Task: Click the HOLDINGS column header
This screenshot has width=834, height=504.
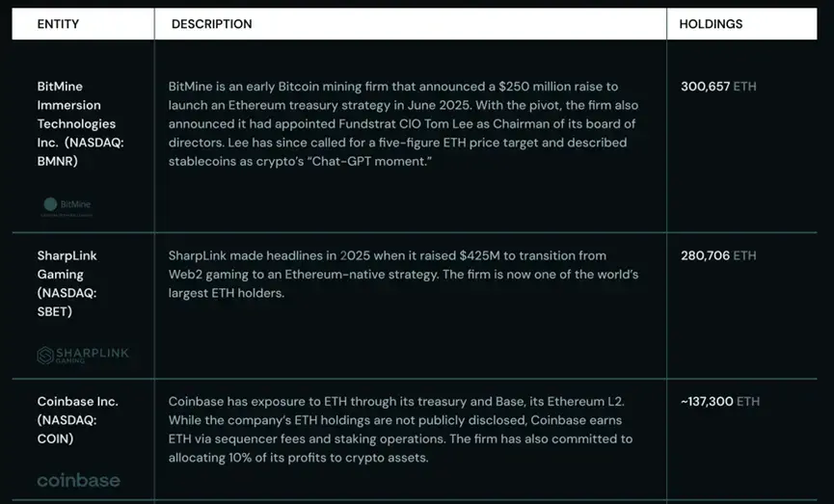Action: [711, 24]
